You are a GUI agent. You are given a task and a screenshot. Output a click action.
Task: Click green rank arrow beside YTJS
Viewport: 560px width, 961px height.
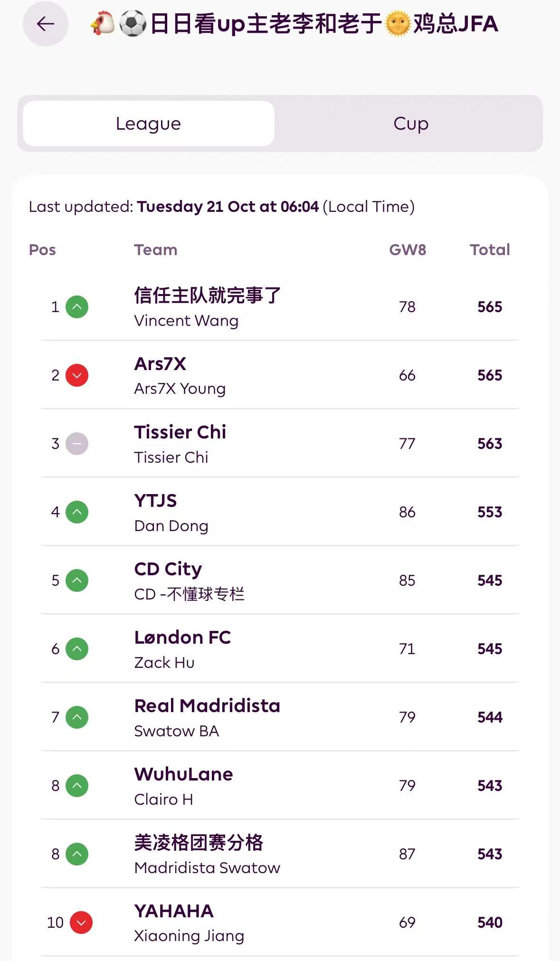(77, 512)
